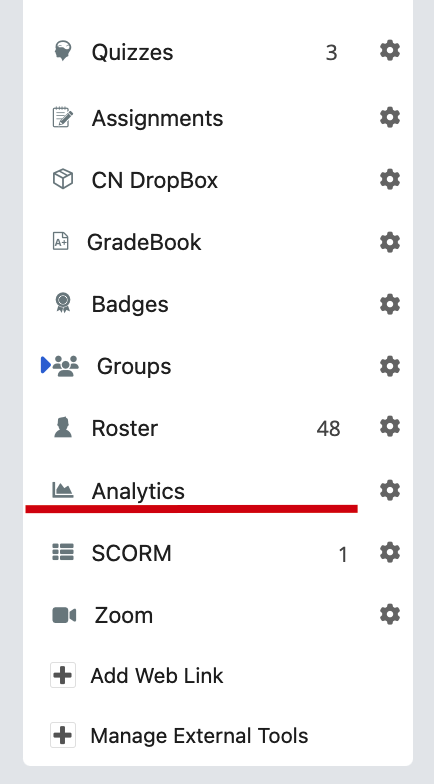Open the gear settings for SCORM

tap(390, 552)
